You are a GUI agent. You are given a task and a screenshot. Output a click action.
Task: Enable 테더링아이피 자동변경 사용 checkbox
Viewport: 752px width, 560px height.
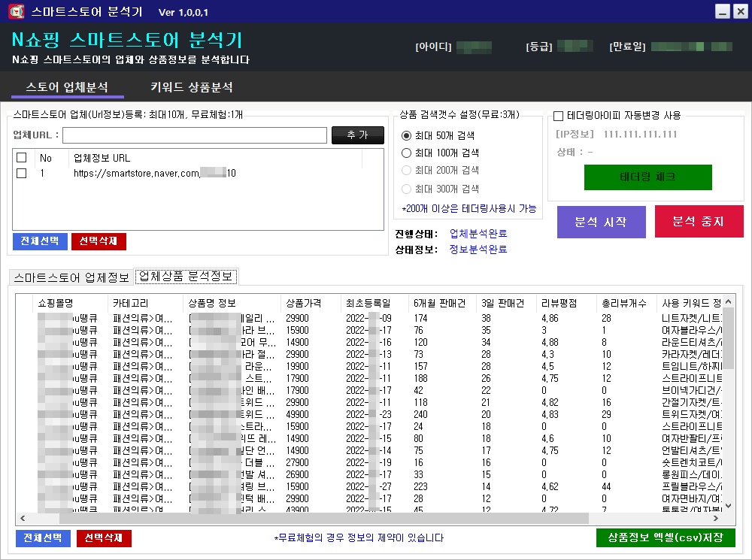point(558,116)
